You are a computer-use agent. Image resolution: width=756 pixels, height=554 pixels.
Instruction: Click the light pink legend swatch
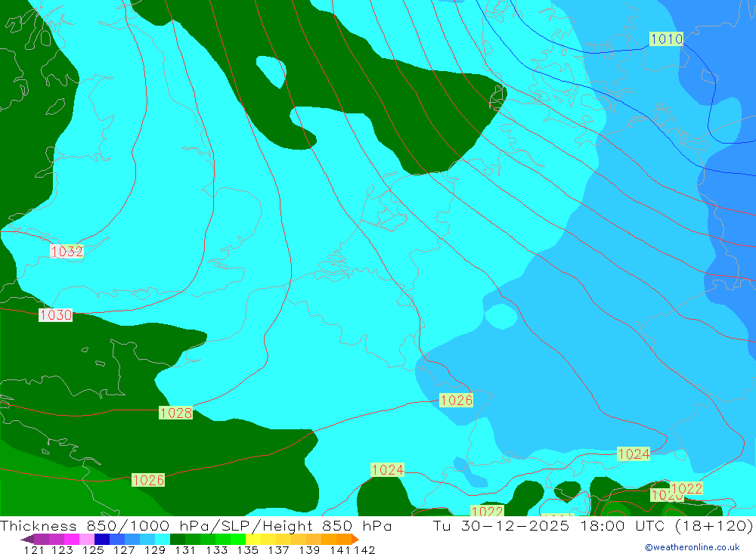[87, 539]
